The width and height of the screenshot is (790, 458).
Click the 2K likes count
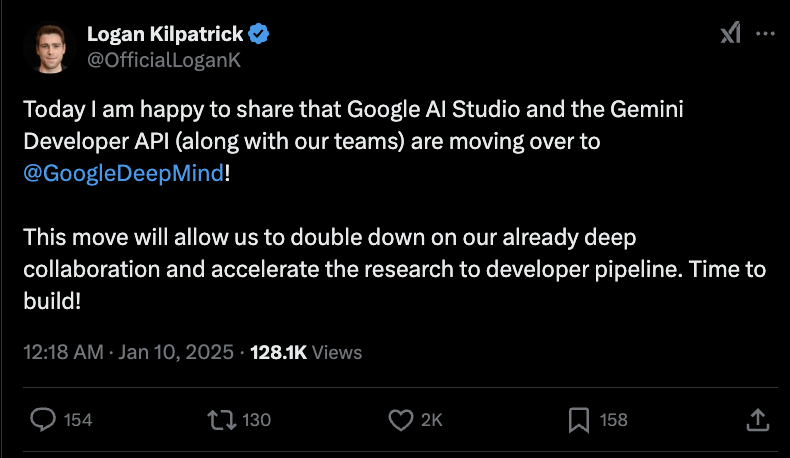[431, 420]
